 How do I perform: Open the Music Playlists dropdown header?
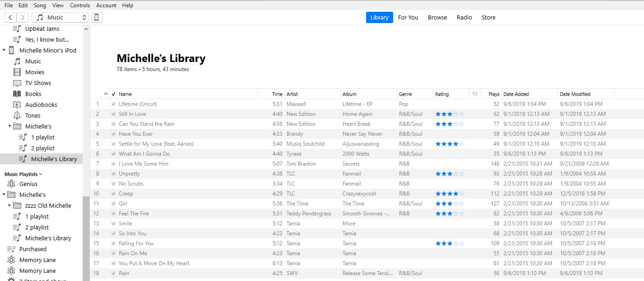coord(24,174)
